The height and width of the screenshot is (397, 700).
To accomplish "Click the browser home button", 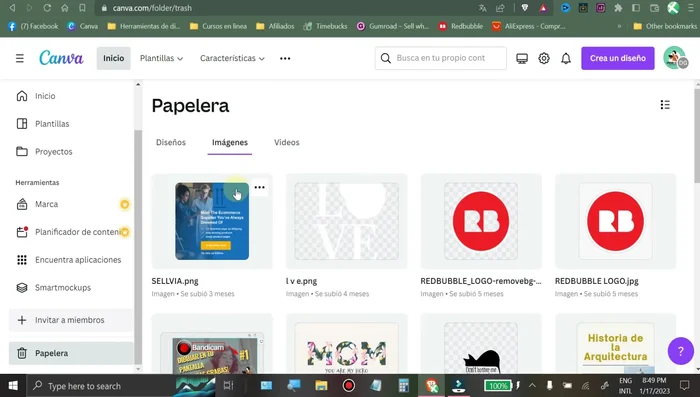I will tap(65, 8).
